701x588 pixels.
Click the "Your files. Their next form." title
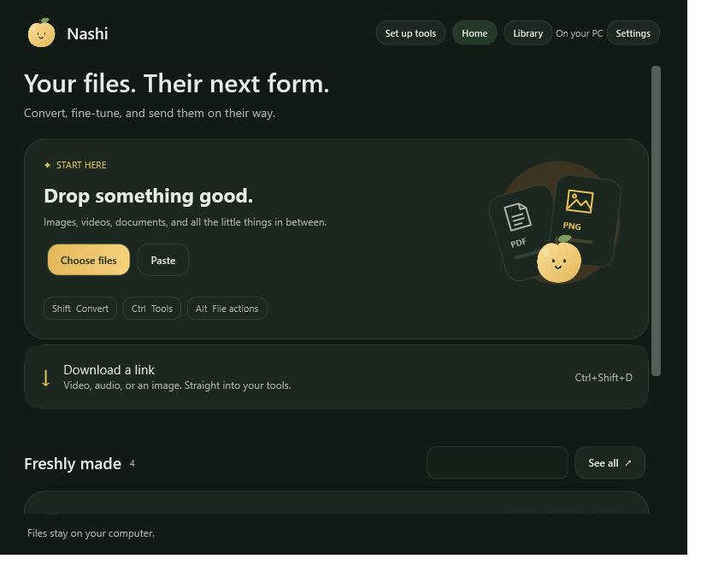click(177, 84)
